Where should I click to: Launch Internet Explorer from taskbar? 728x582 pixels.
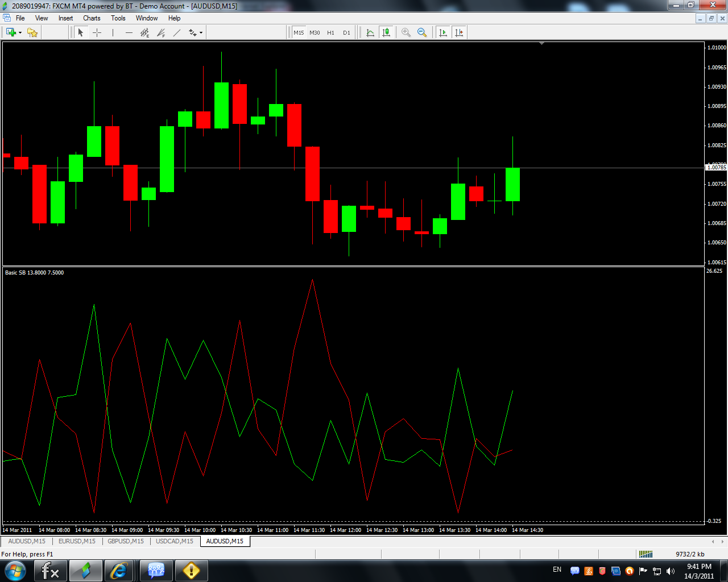click(119, 571)
